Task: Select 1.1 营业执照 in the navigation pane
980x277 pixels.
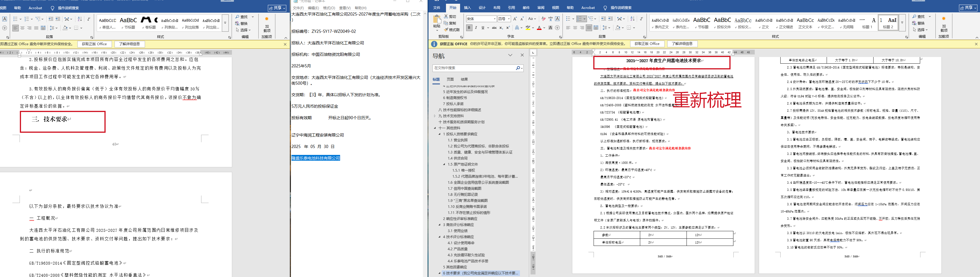Action: (458, 140)
